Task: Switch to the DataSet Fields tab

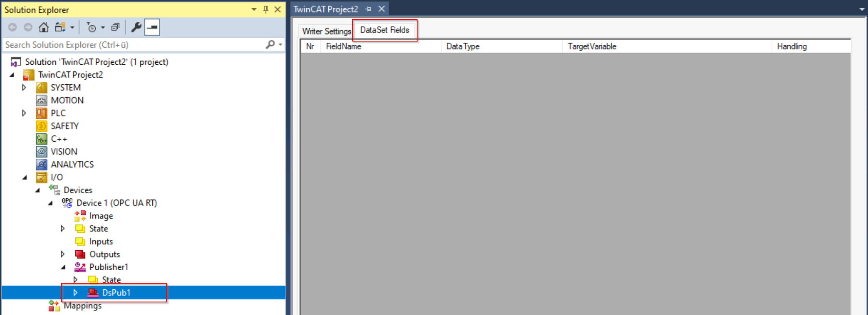Action: click(385, 30)
